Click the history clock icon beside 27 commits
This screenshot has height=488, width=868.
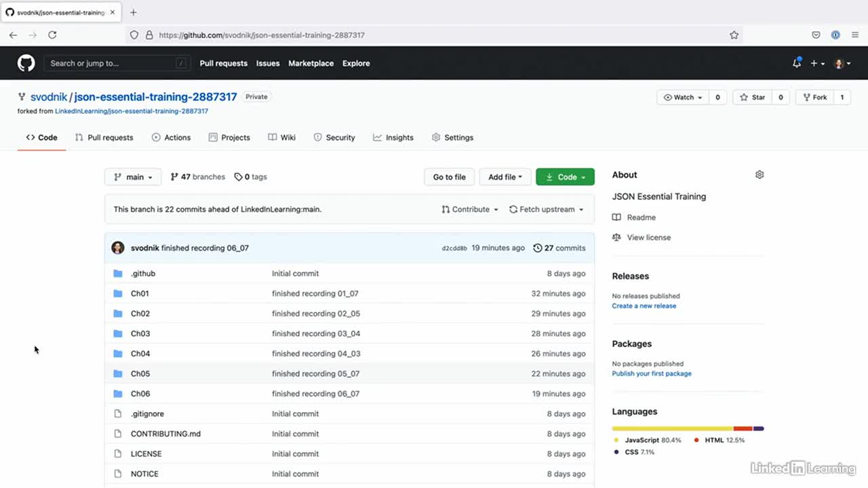point(538,248)
